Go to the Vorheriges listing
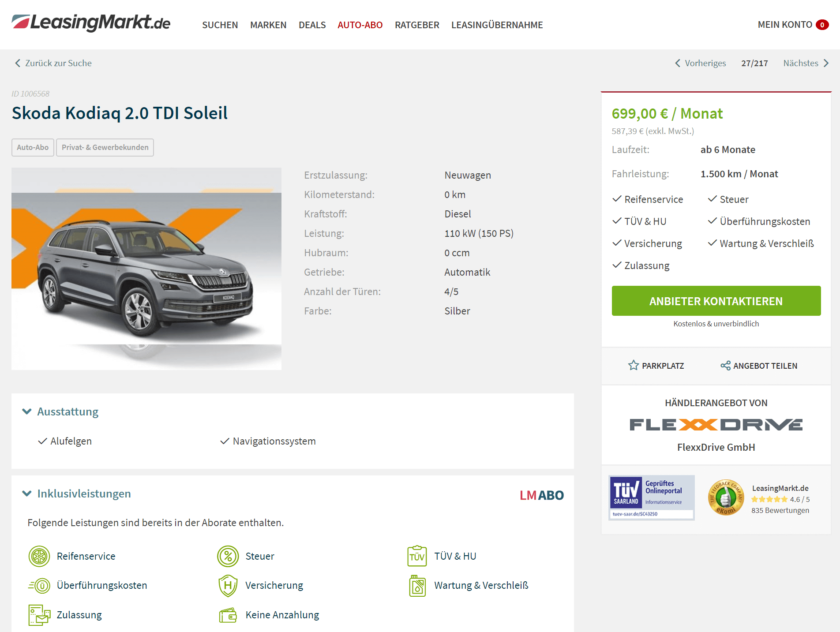840x632 pixels. coord(700,63)
